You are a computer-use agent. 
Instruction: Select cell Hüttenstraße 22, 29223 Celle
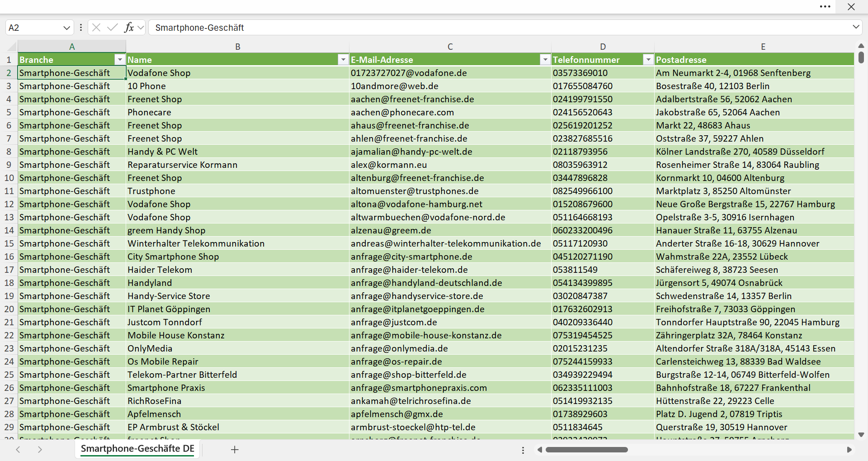point(754,401)
